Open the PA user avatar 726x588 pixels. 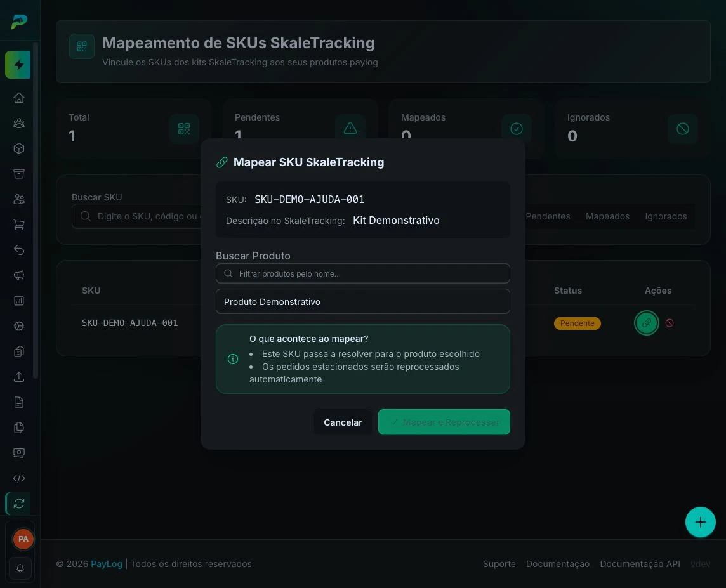[x=23, y=539]
